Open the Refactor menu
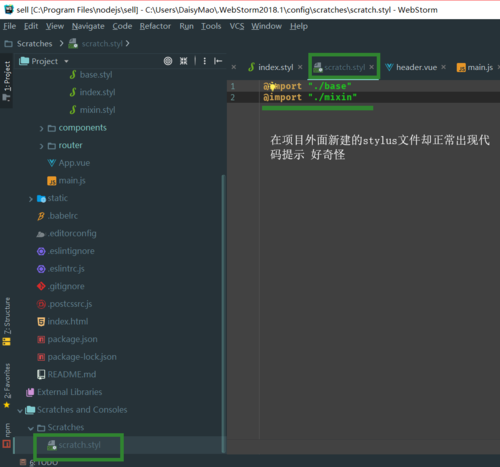500x467 pixels. click(x=155, y=26)
